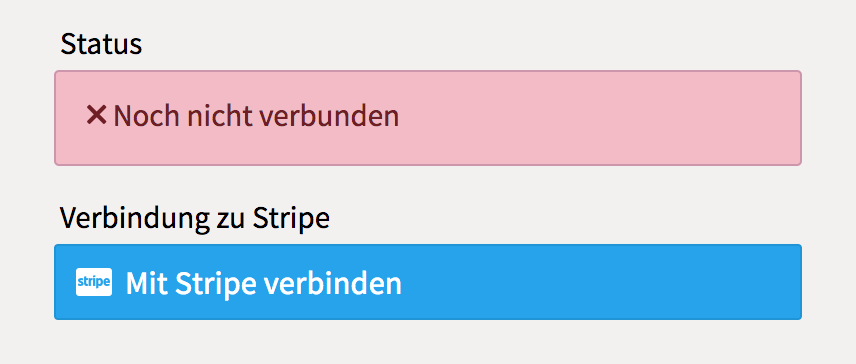Click the red X icon in status alert

[96, 115]
